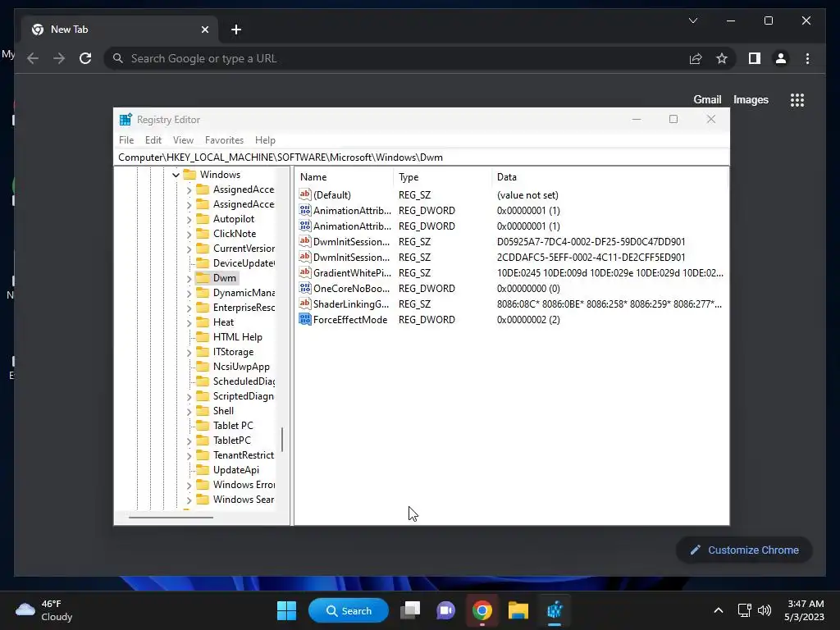Open File Explorer from the taskbar

point(518,610)
